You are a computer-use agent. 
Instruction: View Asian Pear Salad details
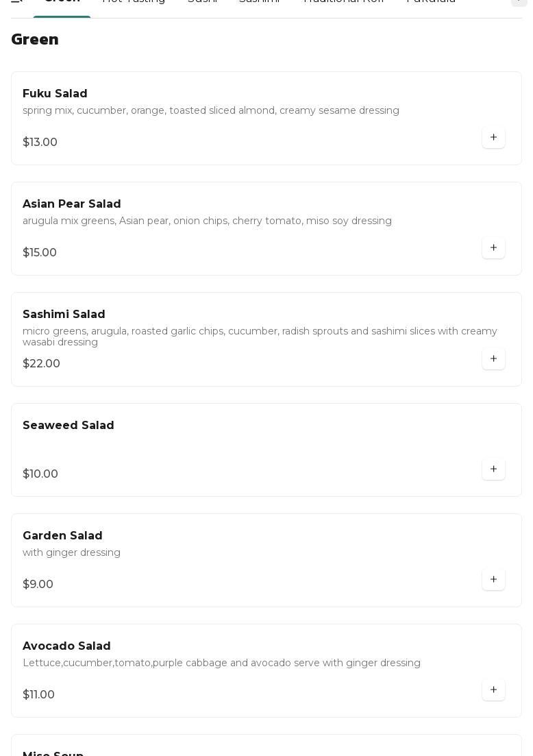71,204
